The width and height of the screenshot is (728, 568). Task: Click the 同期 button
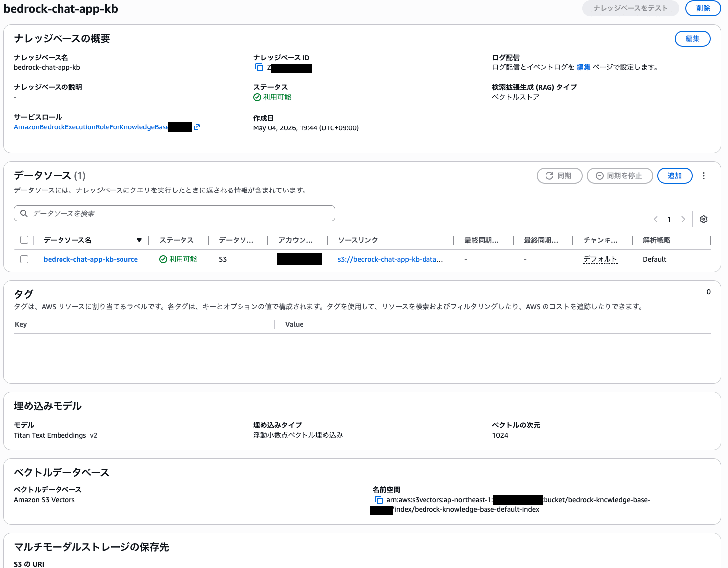pos(559,176)
